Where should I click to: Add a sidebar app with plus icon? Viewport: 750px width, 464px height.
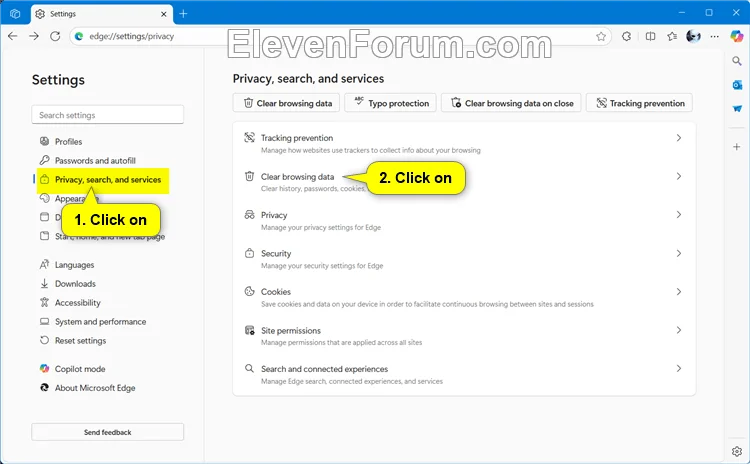737,147
